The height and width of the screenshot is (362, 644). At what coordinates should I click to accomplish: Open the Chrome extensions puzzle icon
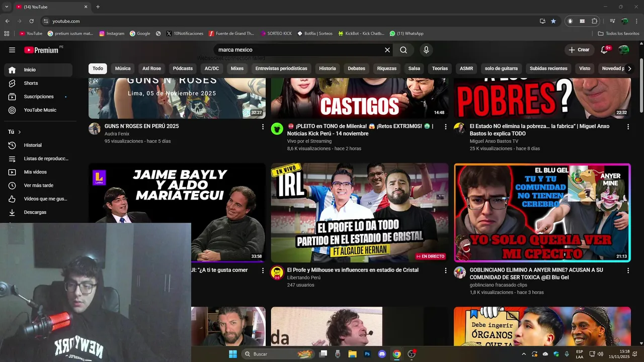[595, 21]
